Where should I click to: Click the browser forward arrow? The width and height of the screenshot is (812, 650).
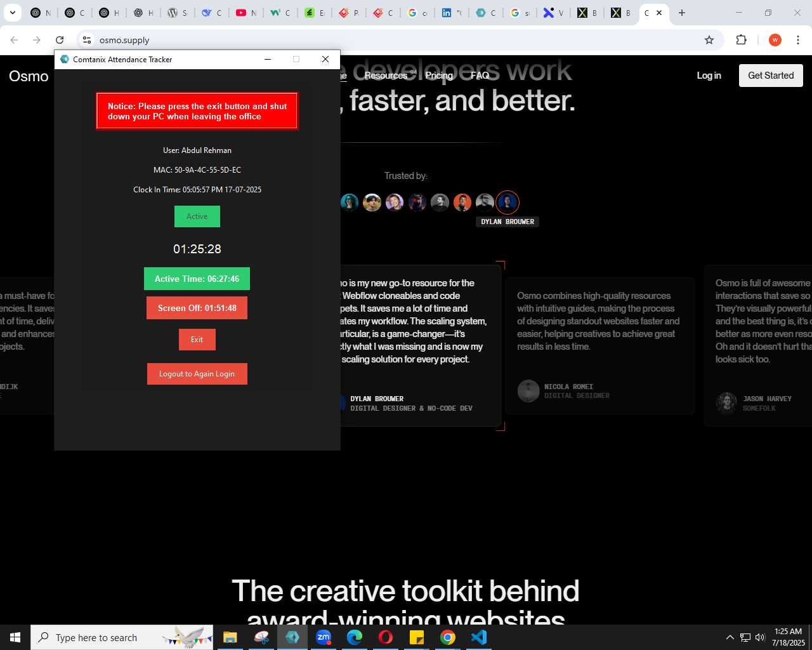[x=37, y=40]
